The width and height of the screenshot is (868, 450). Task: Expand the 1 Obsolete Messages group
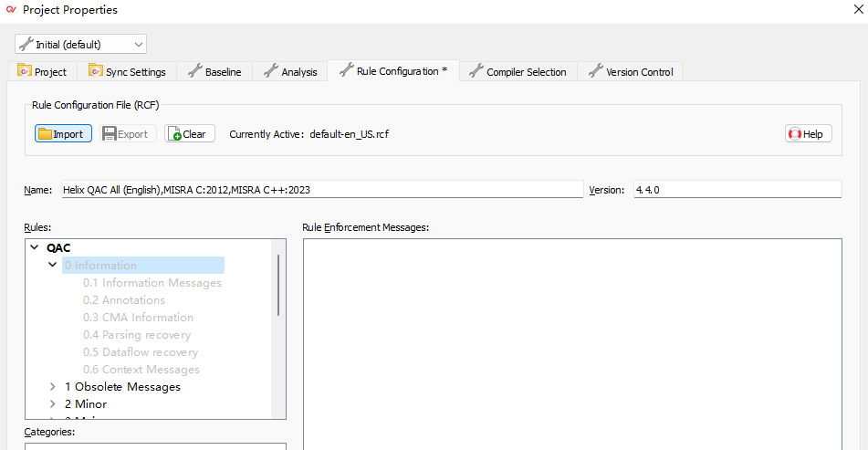coord(53,387)
